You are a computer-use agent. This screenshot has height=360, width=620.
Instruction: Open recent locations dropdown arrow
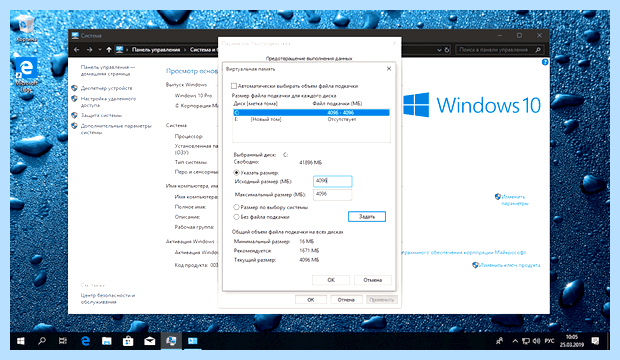click(100, 50)
